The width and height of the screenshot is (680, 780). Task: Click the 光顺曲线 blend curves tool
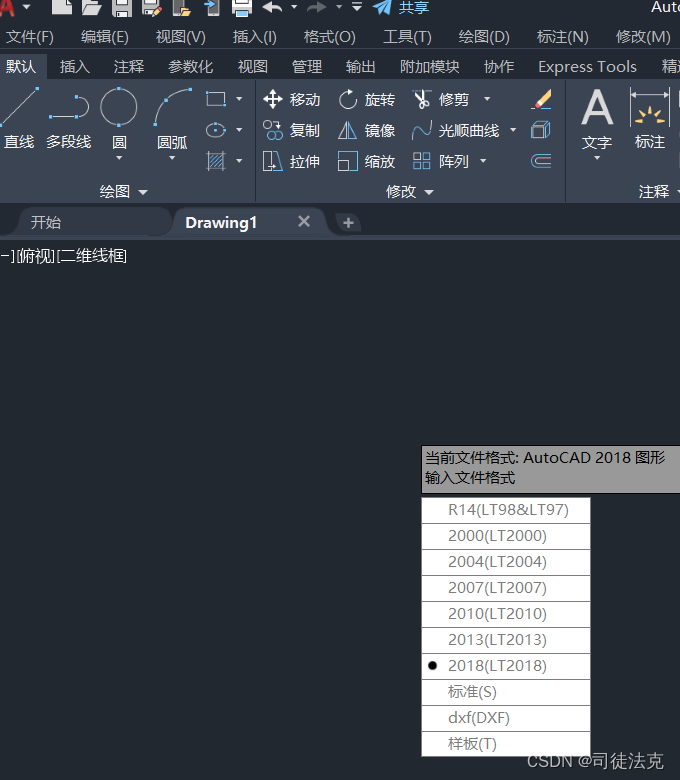(456, 130)
